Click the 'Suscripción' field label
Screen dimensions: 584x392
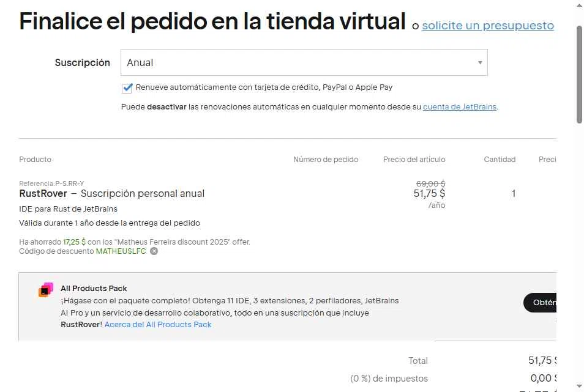point(82,62)
